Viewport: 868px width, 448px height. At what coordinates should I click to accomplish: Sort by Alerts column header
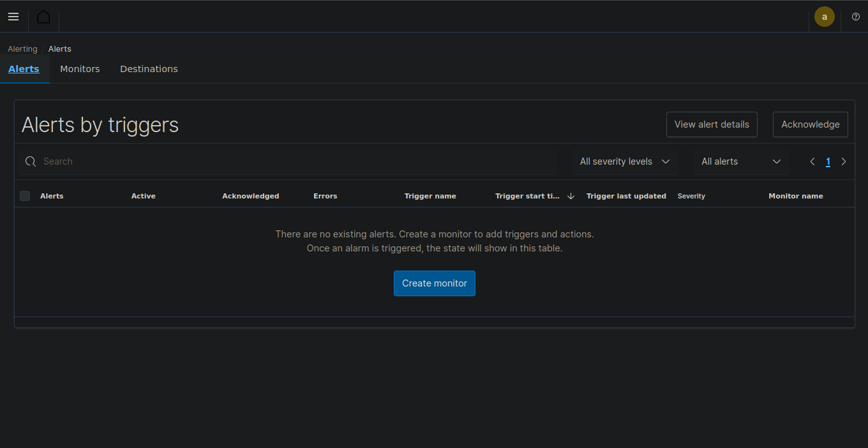[x=52, y=196]
